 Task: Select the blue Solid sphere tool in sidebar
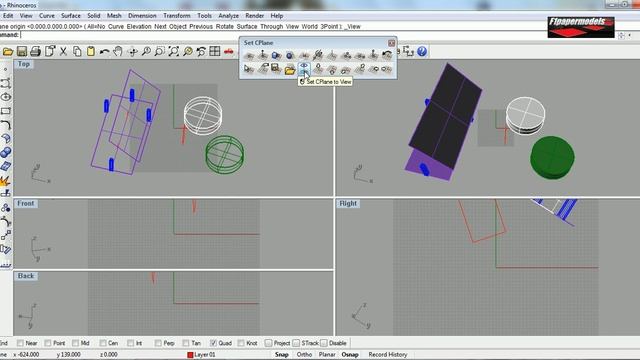click(6, 152)
